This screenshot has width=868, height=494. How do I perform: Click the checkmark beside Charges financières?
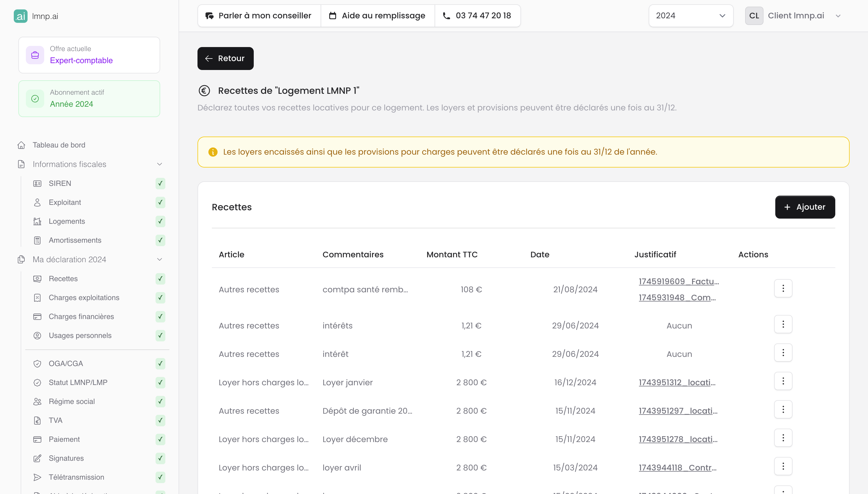(160, 316)
